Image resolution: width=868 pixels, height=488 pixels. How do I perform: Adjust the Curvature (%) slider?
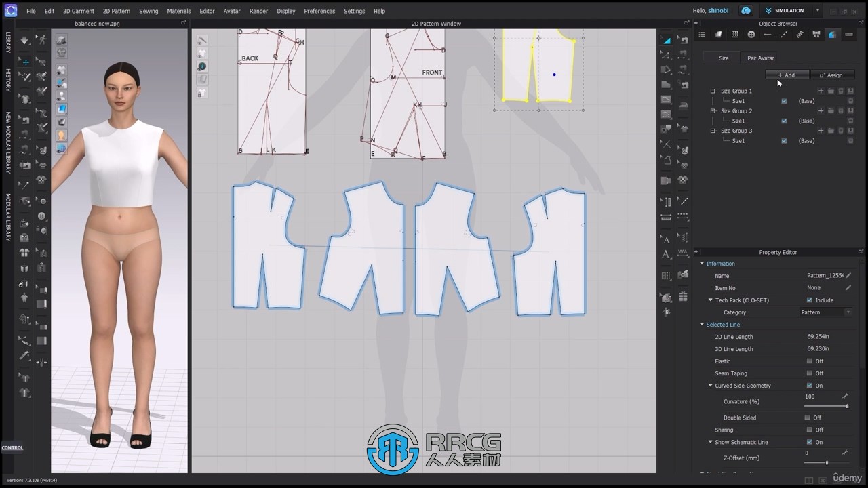[826, 406]
